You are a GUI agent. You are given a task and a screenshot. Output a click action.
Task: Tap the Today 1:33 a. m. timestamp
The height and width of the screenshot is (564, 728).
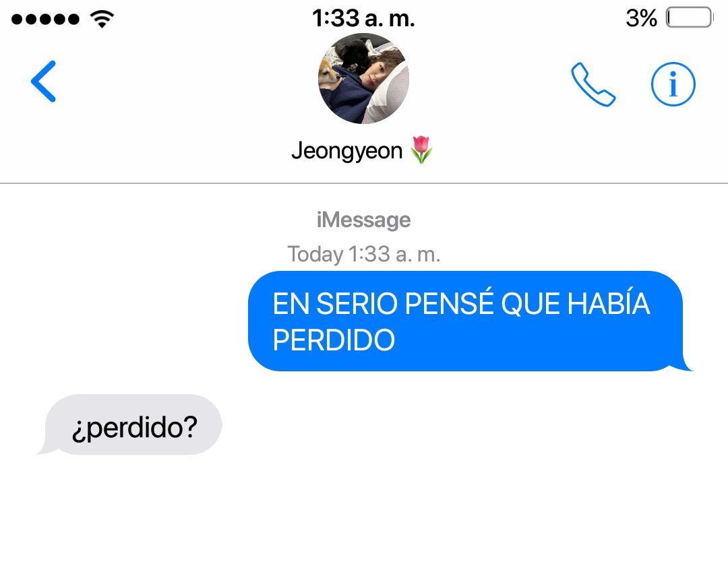[x=363, y=254]
